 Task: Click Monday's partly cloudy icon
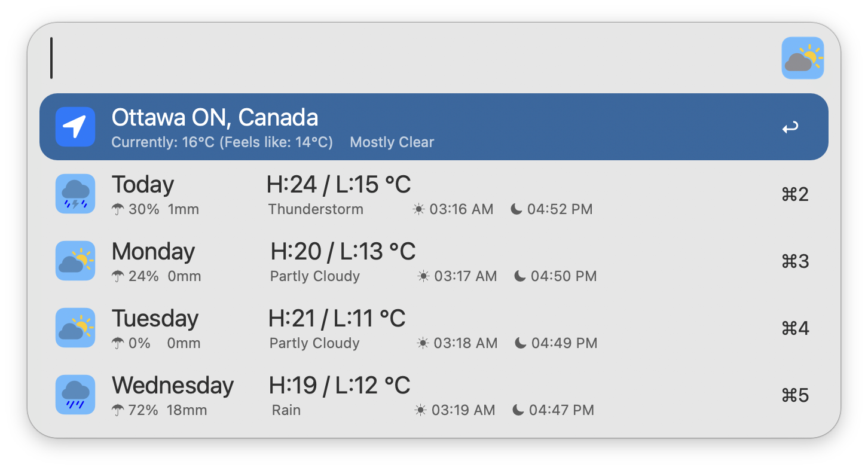75,261
